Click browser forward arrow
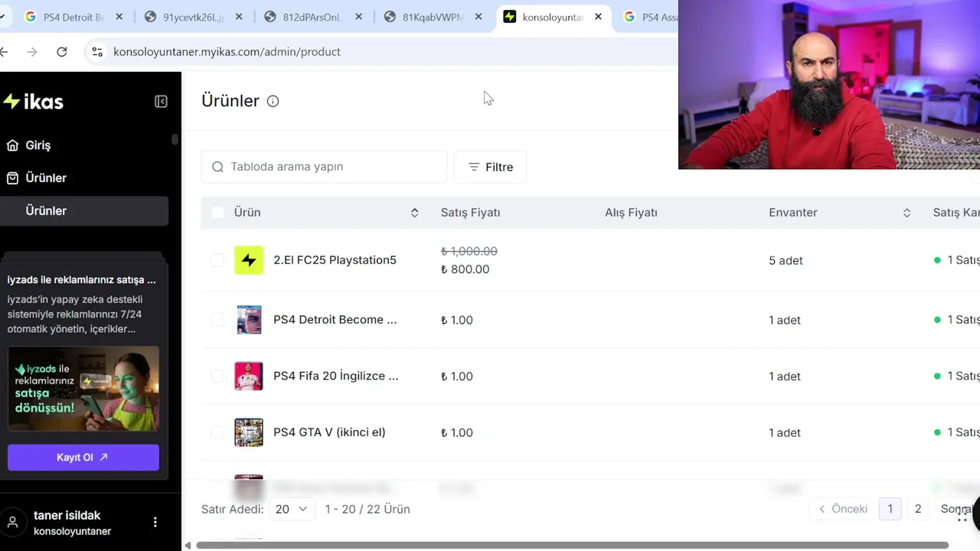This screenshot has width=980, height=551. [x=31, y=51]
